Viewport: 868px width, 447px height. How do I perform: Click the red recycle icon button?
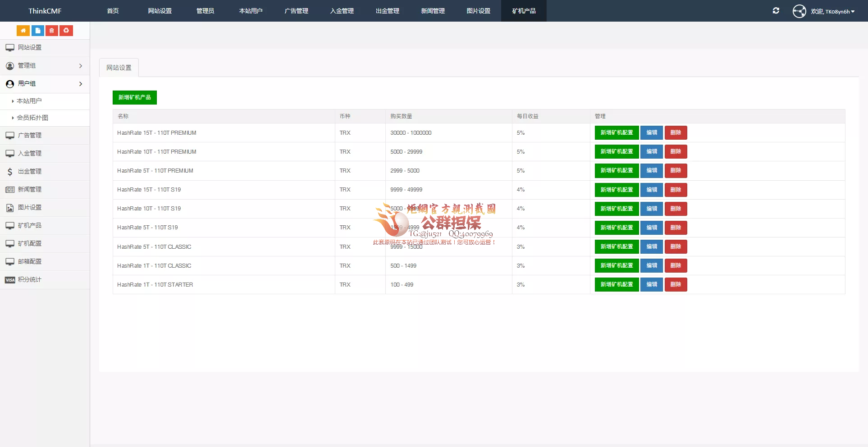point(66,31)
